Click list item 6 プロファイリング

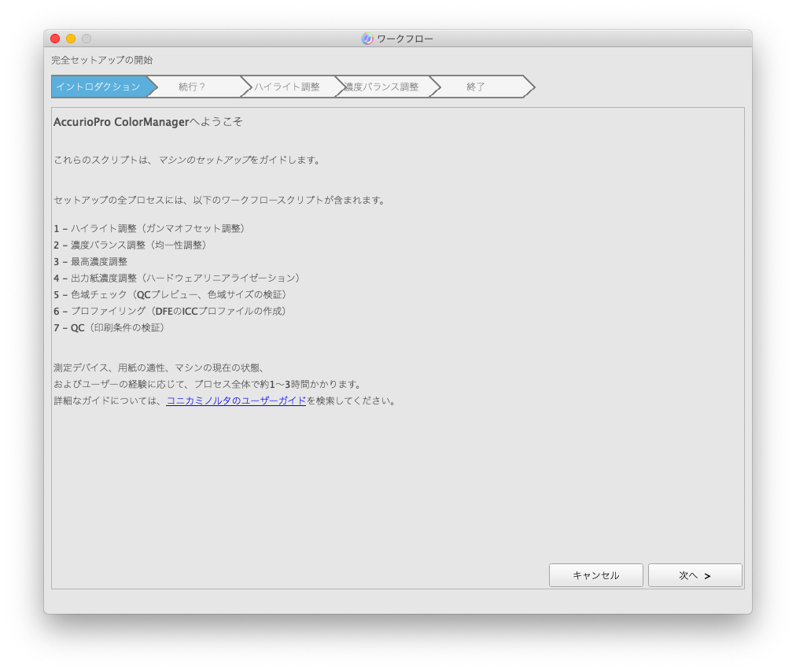[171, 312]
